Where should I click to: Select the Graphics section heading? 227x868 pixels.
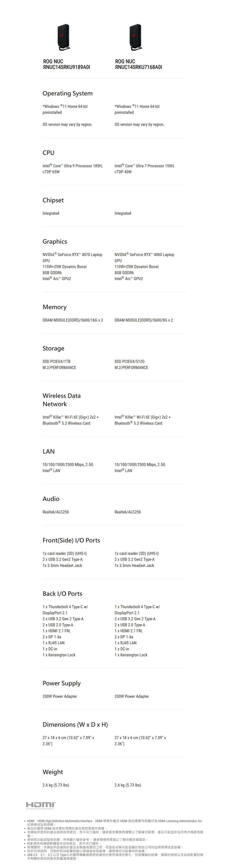coord(55,241)
